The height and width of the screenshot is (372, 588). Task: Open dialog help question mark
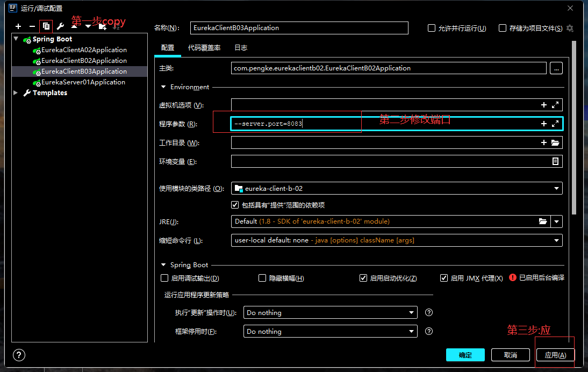pos(19,355)
